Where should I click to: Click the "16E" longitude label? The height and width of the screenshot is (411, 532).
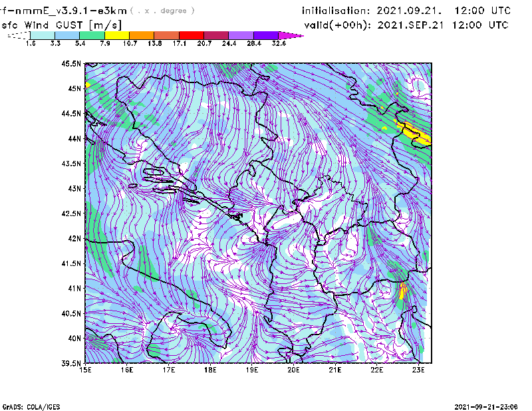pyautogui.click(x=127, y=370)
